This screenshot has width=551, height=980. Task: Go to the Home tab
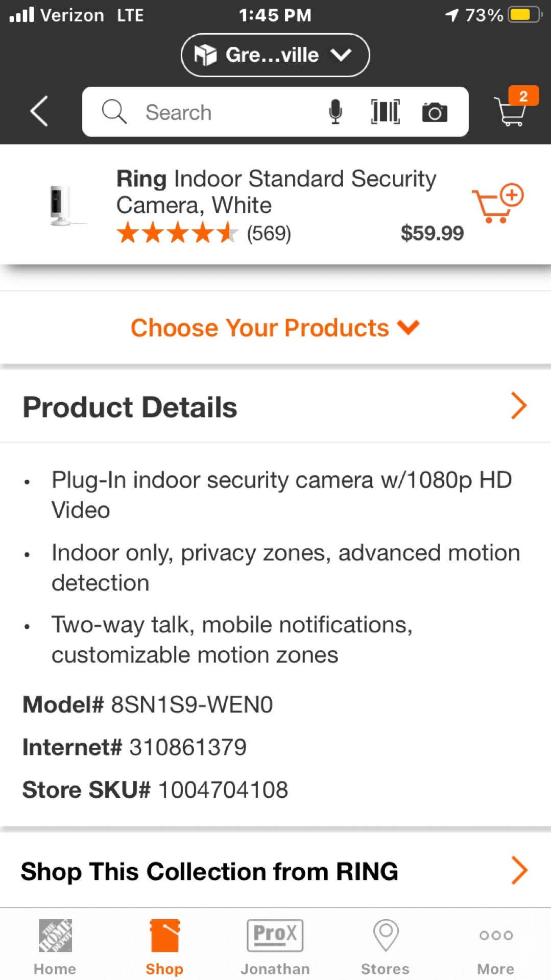click(55, 946)
